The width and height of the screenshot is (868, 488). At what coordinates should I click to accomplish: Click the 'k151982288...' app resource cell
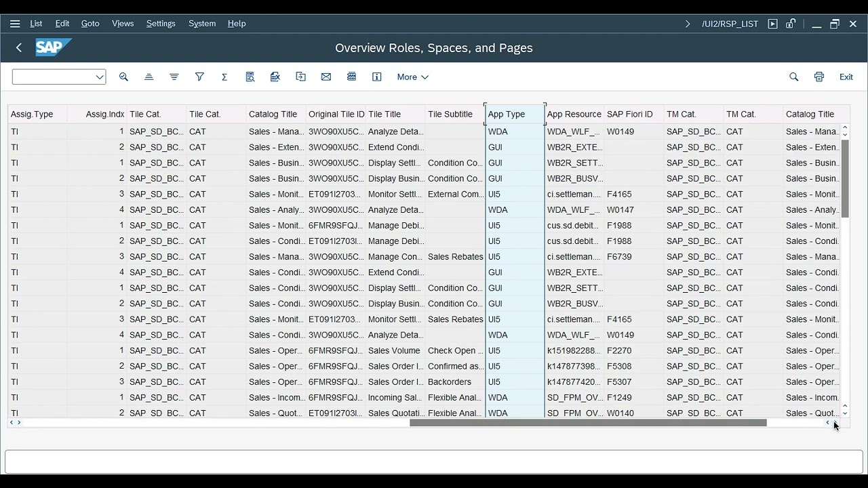(574, 351)
